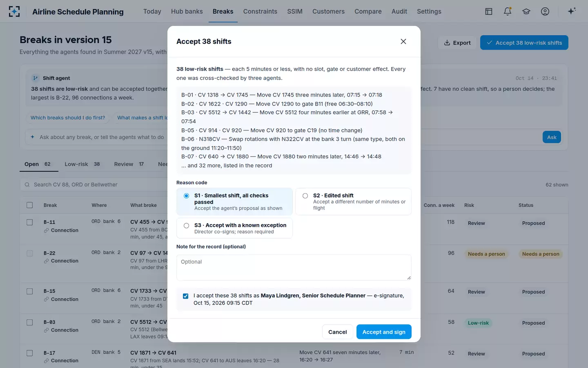588x368 pixels.
Task: Click Cancel in the dialog
Action: (338, 332)
